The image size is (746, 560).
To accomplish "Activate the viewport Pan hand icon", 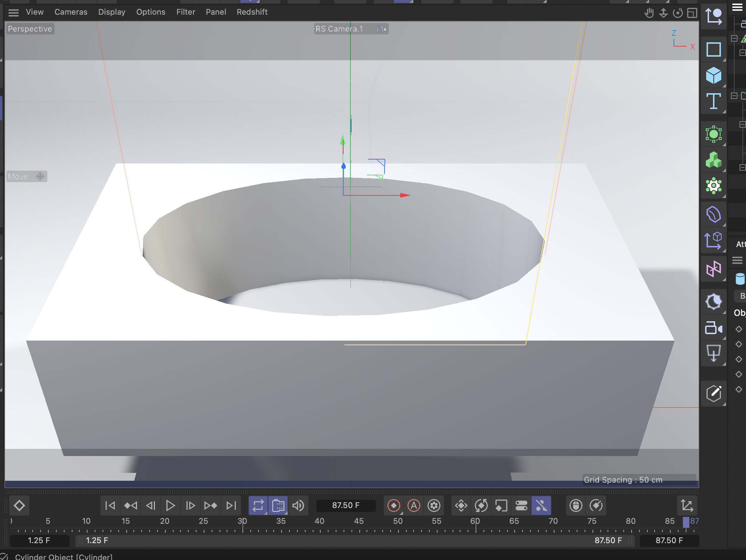I will [x=649, y=13].
